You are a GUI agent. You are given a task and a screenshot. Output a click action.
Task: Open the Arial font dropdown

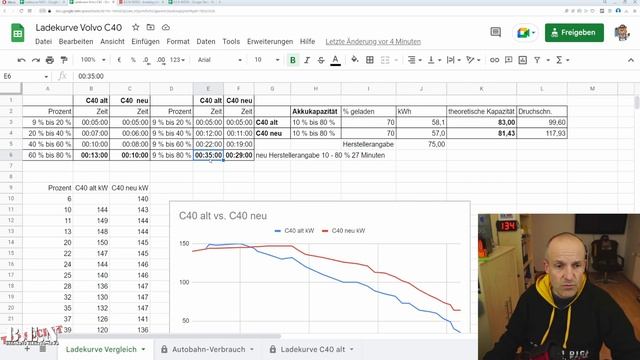click(x=220, y=60)
